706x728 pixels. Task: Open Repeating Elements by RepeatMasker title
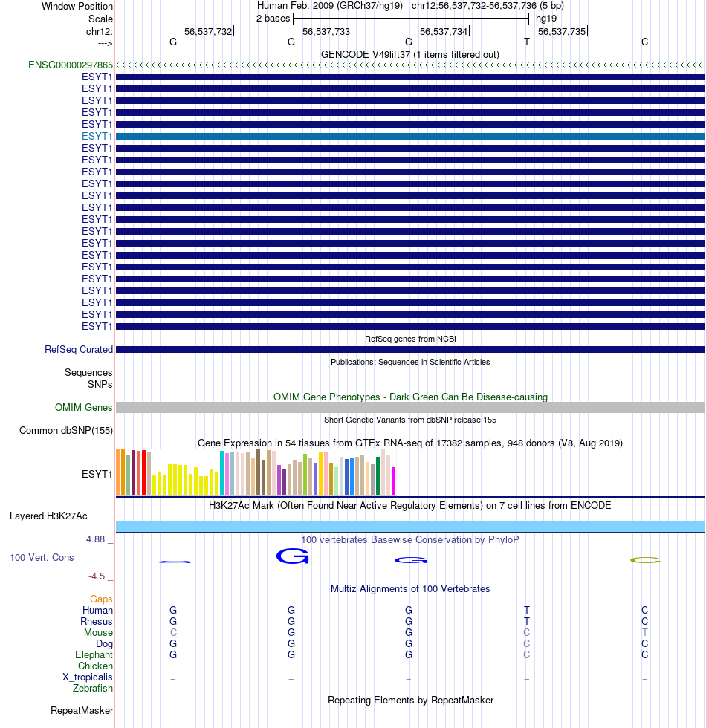click(x=410, y=700)
